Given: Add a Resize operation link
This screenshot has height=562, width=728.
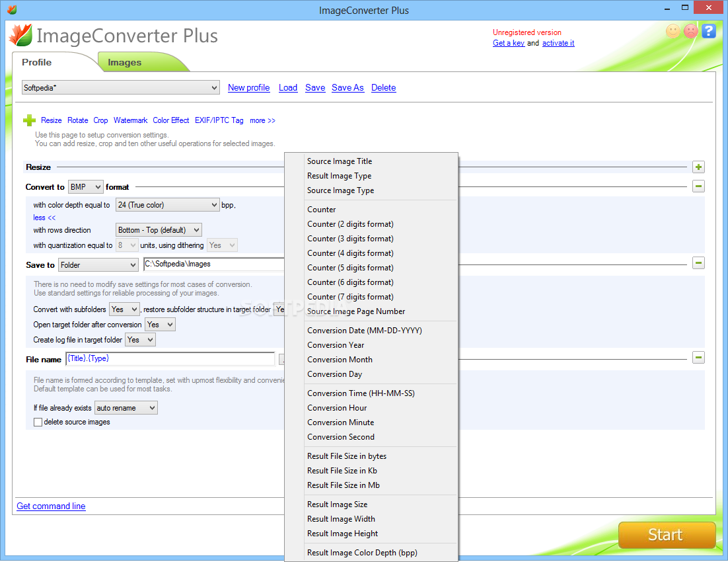Looking at the screenshot, I should pyautogui.click(x=51, y=120).
